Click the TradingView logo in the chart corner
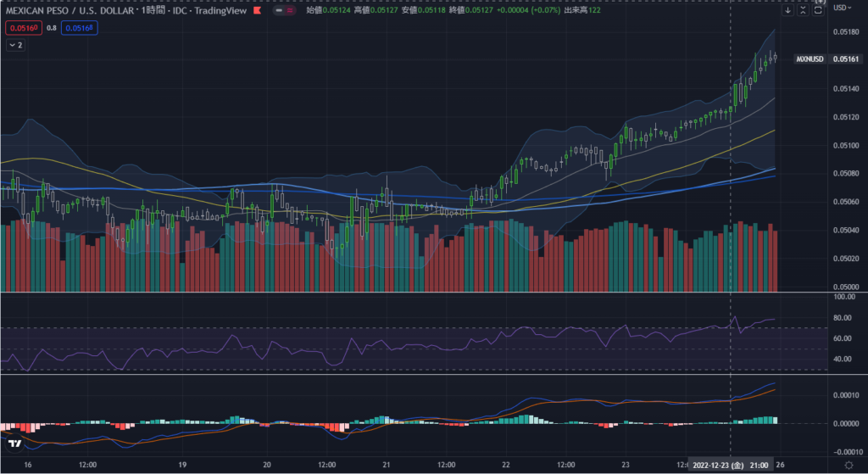Image resolution: width=868 pixels, height=474 pixels. tap(14, 443)
